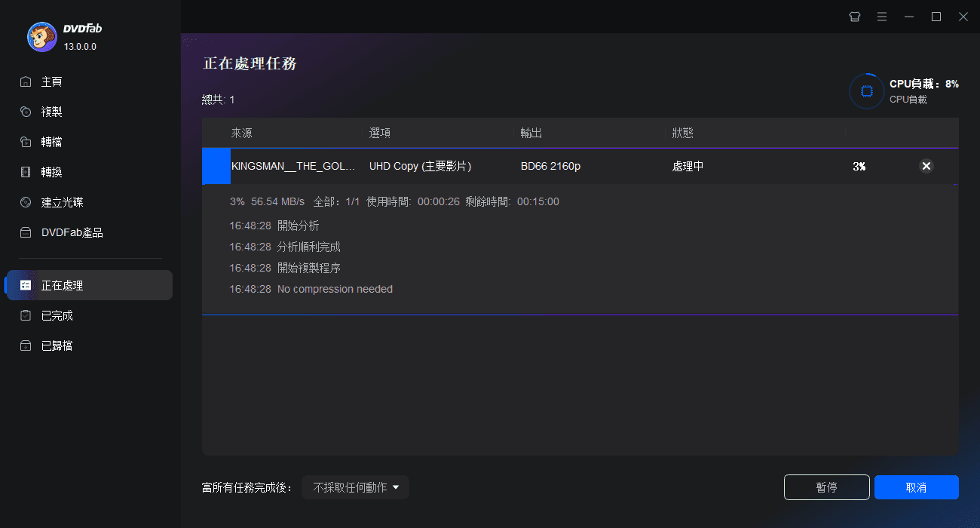
Task: Click the UHD Copy (主要影片) option cell
Action: point(420,166)
